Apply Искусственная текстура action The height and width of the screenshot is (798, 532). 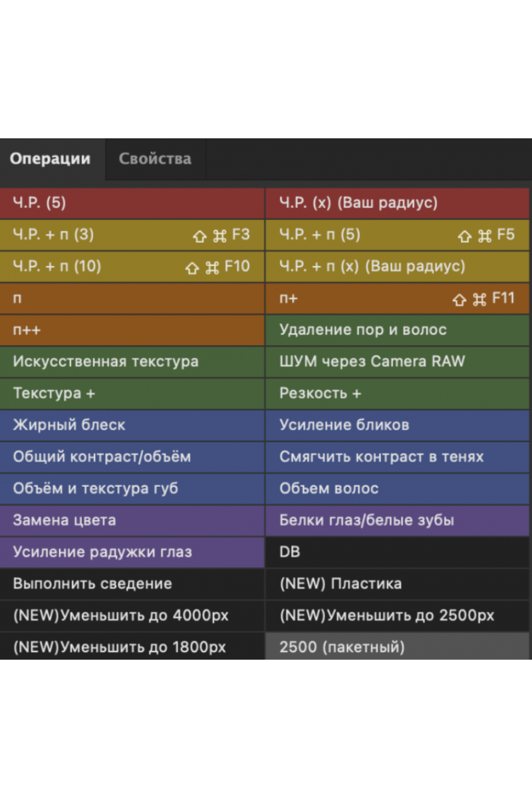(132, 362)
